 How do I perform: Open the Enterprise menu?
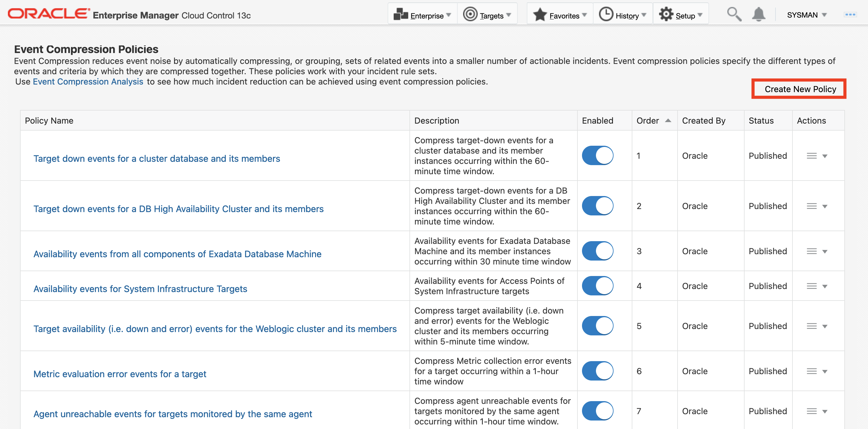(422, 15)
